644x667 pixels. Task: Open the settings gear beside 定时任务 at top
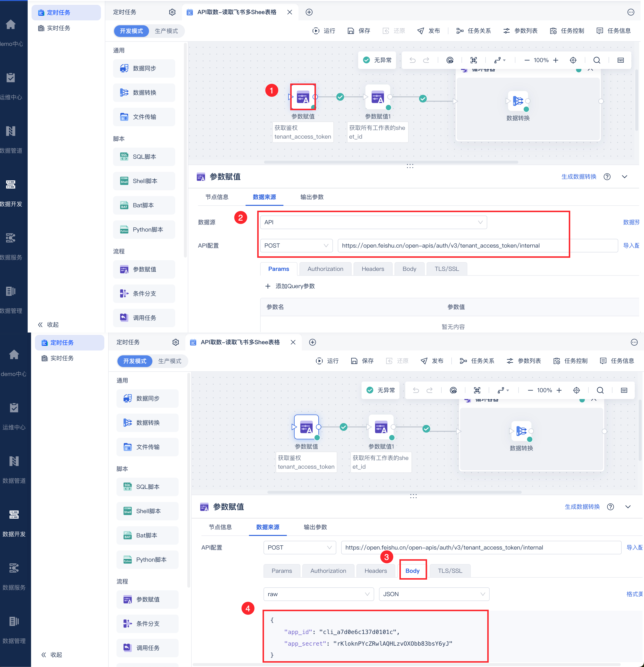[x=172, y=12]
